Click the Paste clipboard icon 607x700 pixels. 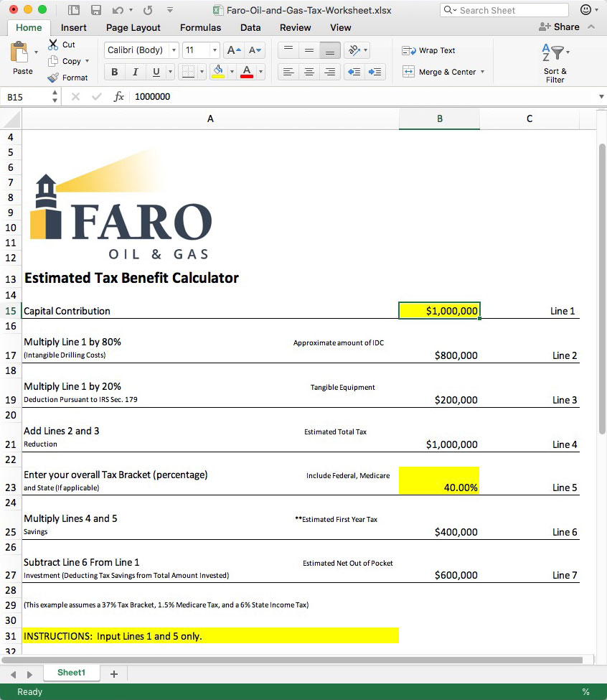(19, 52)
